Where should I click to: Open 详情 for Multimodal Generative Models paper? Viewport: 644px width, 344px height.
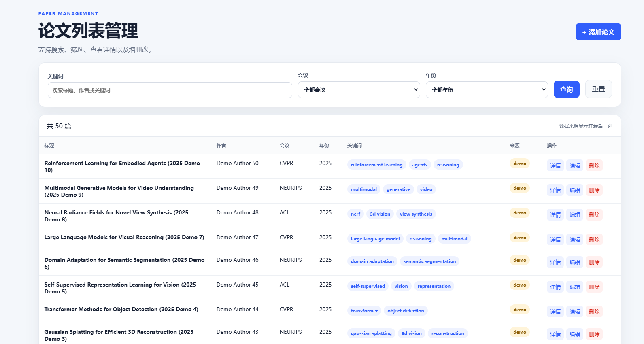point(555,190)
